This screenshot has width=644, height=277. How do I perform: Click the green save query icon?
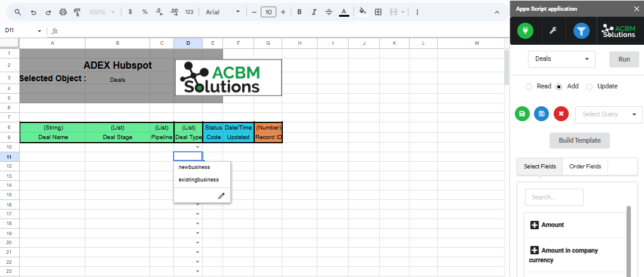pyautogui.click(x=522, y=114)
